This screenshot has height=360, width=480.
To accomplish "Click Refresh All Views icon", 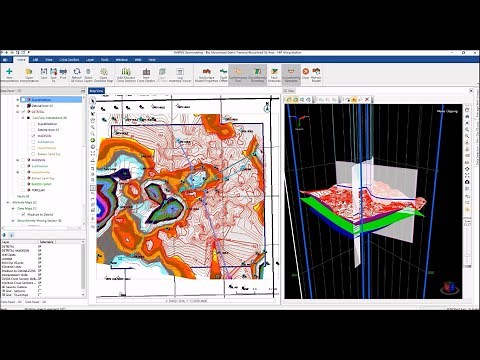I will click(77, 71).
